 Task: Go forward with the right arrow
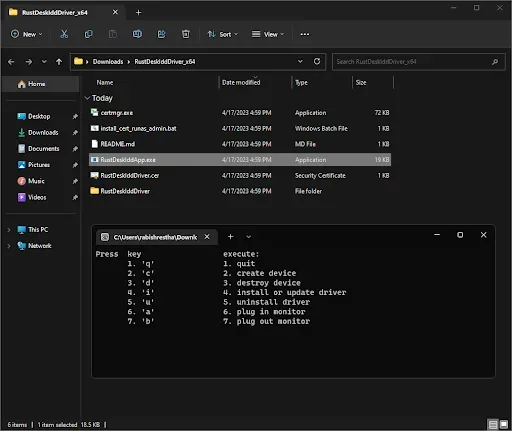pyautogui.click(x=29, y=62)
